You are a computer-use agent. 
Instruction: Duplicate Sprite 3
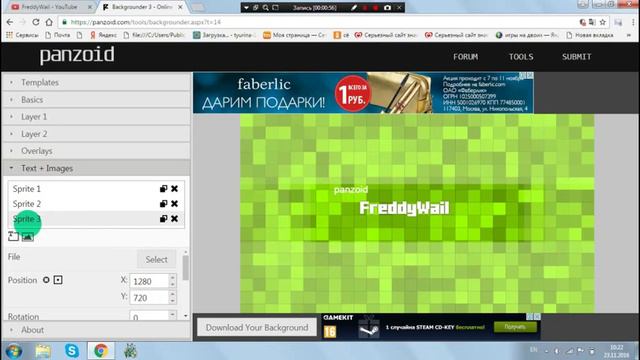(163, 219)
